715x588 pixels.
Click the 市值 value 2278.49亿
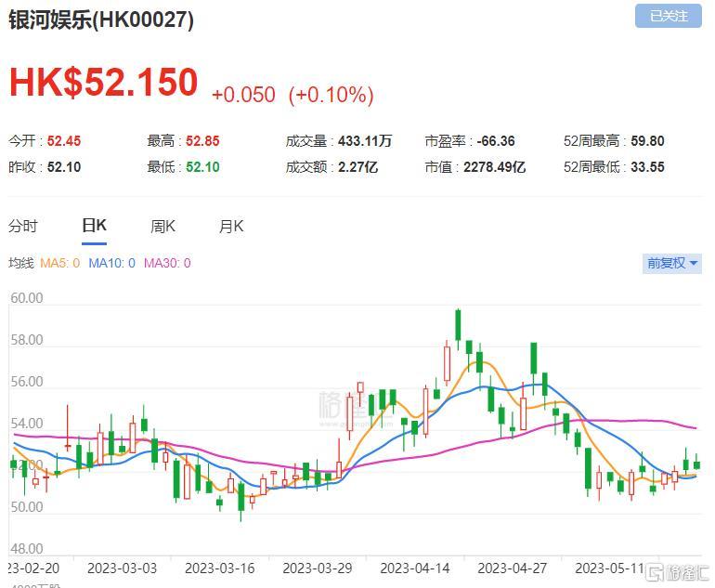[x=495, y=167]
